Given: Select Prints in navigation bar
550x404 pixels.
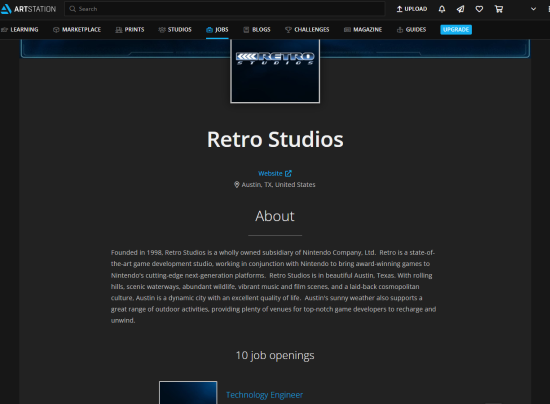Looking at the screenshot, I should (130, 29).
